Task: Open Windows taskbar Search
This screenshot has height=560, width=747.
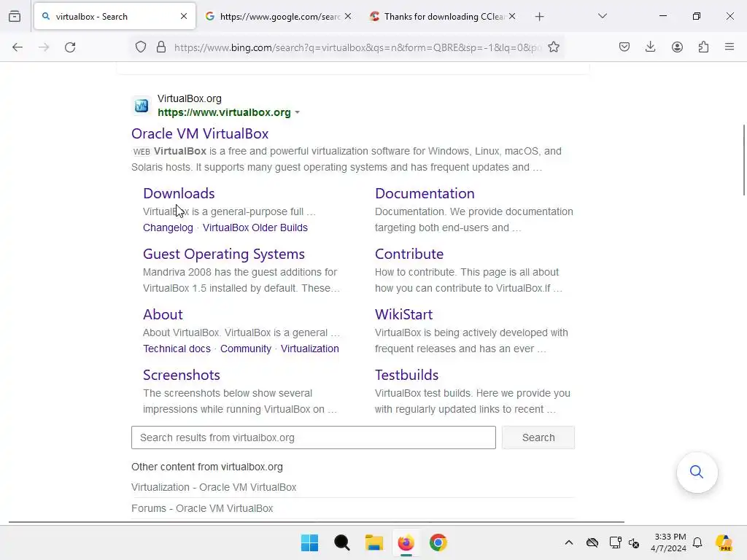Action: 341,542
